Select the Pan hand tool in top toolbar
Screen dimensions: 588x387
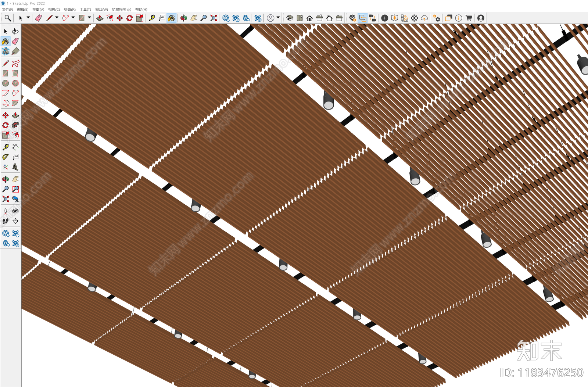(194, 18)
